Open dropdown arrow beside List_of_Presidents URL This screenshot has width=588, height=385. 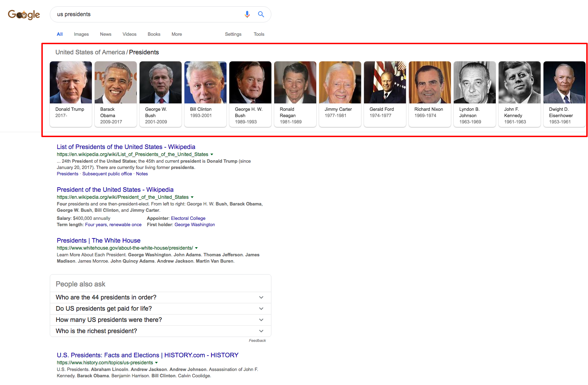click(212, 155)
